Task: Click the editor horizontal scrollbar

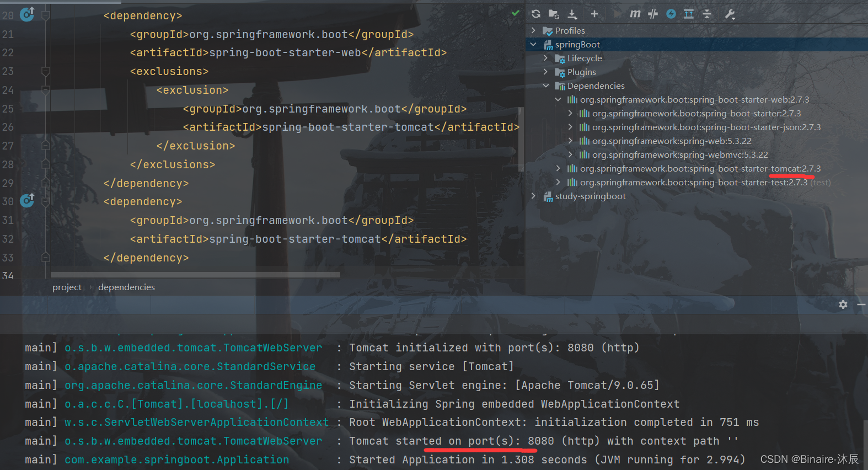Action: (195, 274)
